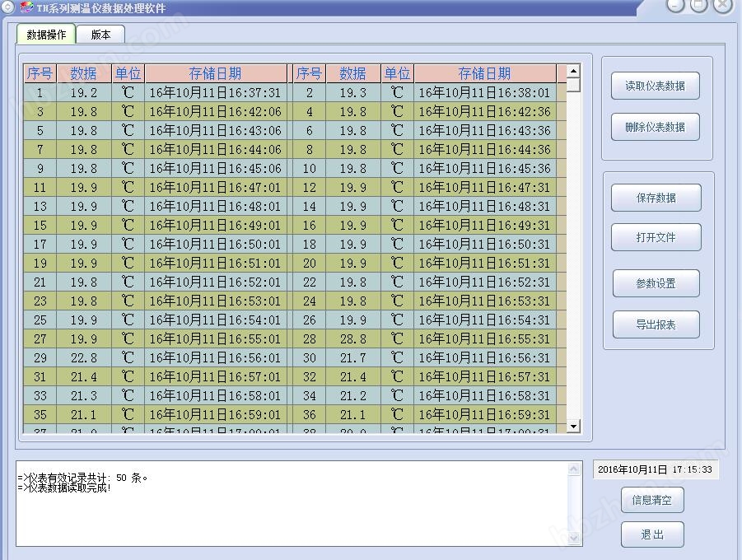Close the application window
742x560 pixels.
tap(723, 5)
